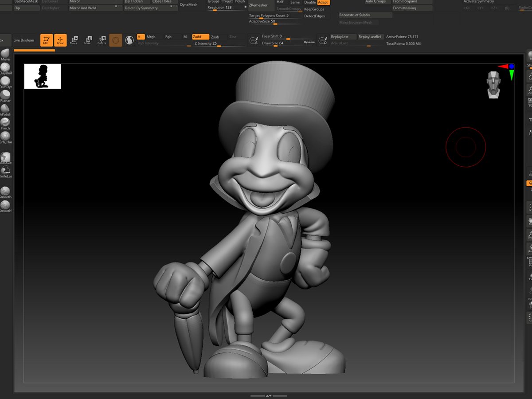
Task: Click the TotalPoints: 5.505 Mil readout
Action: 403,44
